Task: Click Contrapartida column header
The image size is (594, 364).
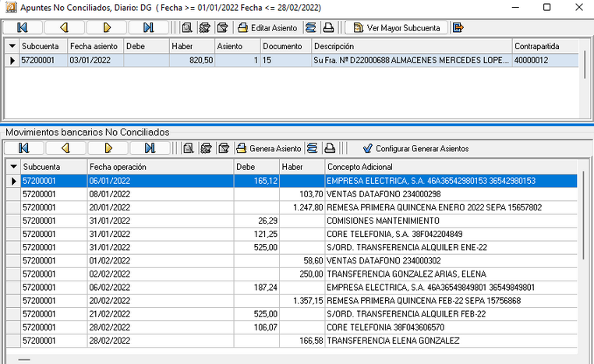Action: coord(545,46)
